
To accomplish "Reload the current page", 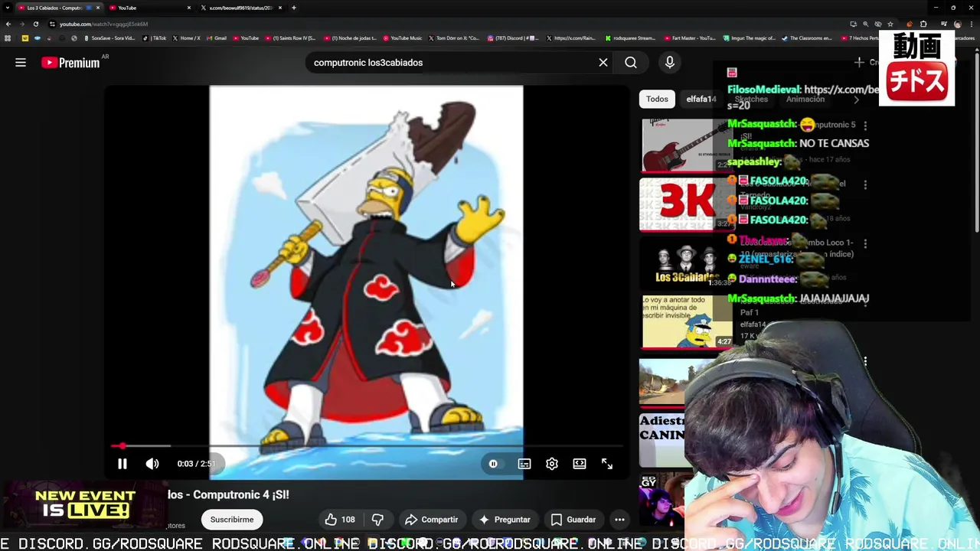I will click(x=36, y=24).
